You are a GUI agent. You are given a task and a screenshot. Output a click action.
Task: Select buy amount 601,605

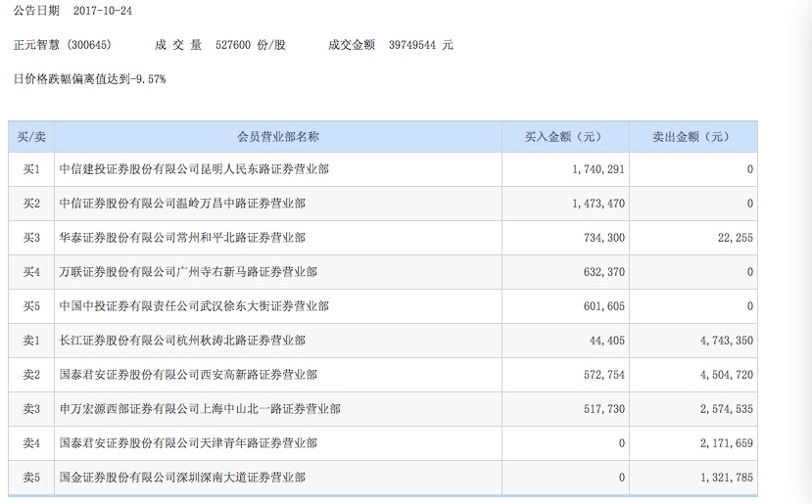(x=603, y=305)
